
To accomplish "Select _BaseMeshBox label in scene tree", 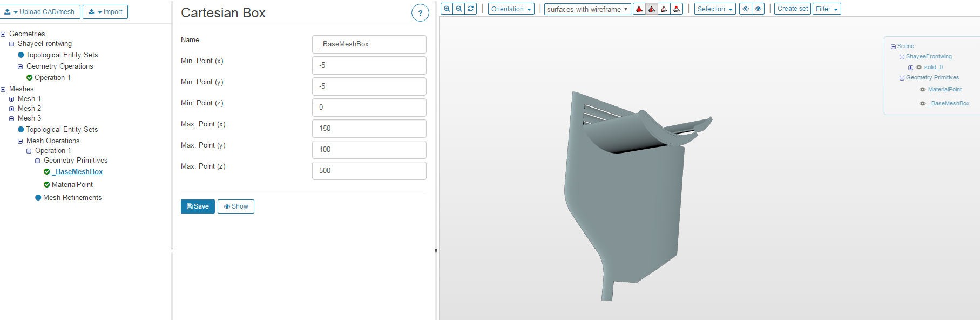I will [x=949, y=104].
